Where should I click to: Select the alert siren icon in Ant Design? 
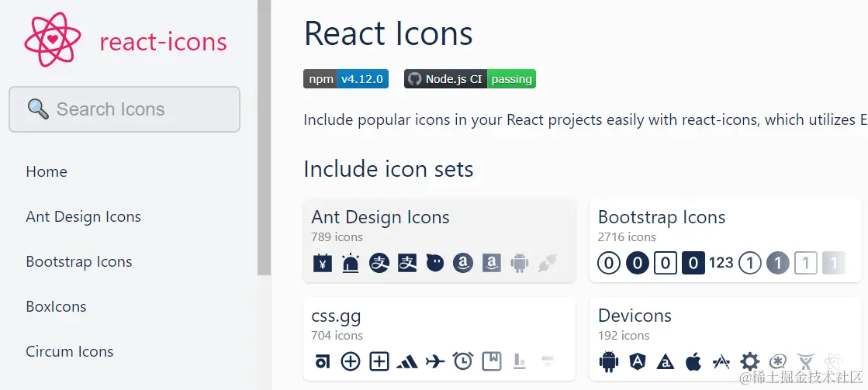[351, 263]
